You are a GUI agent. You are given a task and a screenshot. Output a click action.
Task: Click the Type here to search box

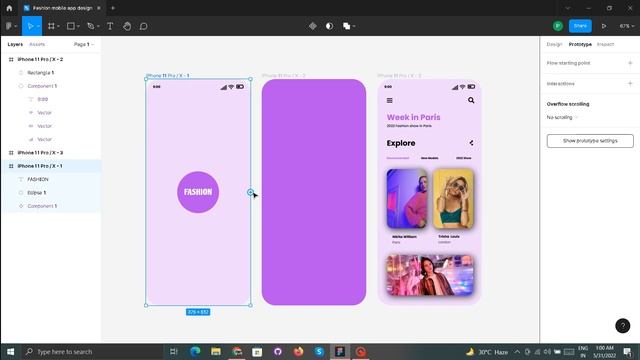pyautogui.click(x=92, y=351)
